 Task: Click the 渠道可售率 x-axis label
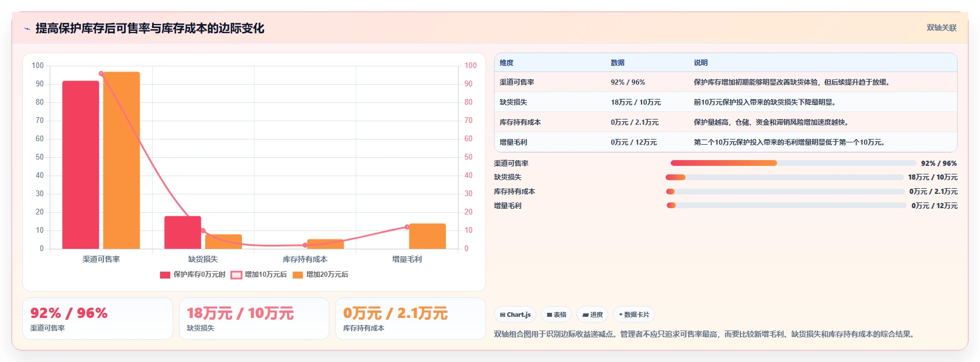[101, 259]
